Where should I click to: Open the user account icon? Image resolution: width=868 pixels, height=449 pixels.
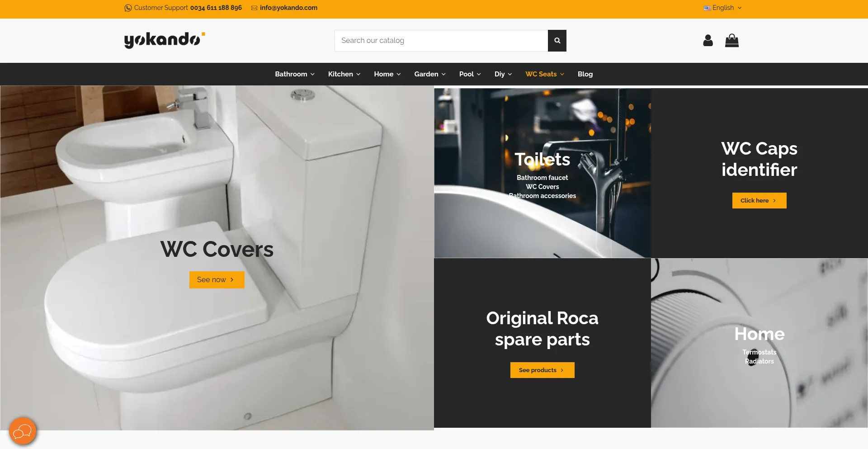click(x=708, y=41)
